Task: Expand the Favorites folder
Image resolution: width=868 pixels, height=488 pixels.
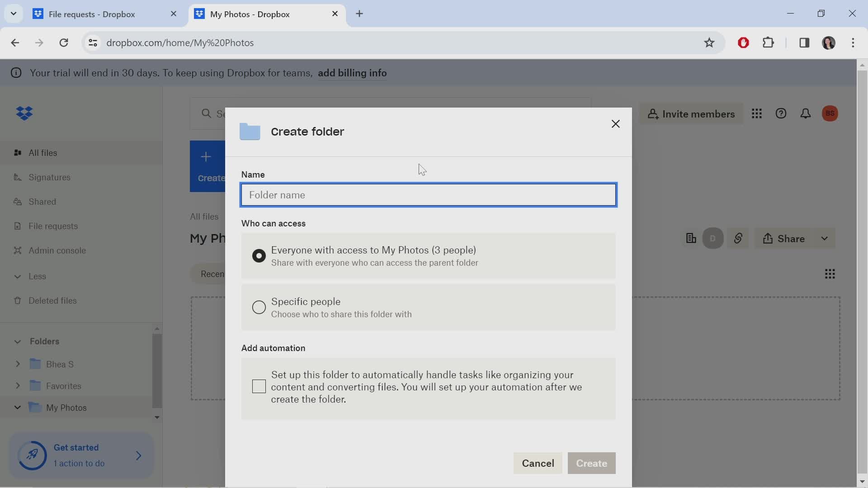Action: coord(18,385)
